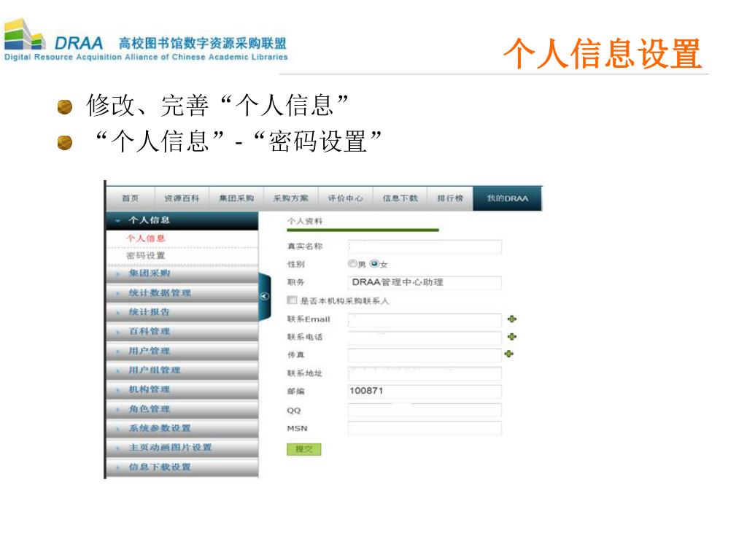Open the 信息下载 navigation tab
Screen dimensions: 747x560
tap(400, 198)
